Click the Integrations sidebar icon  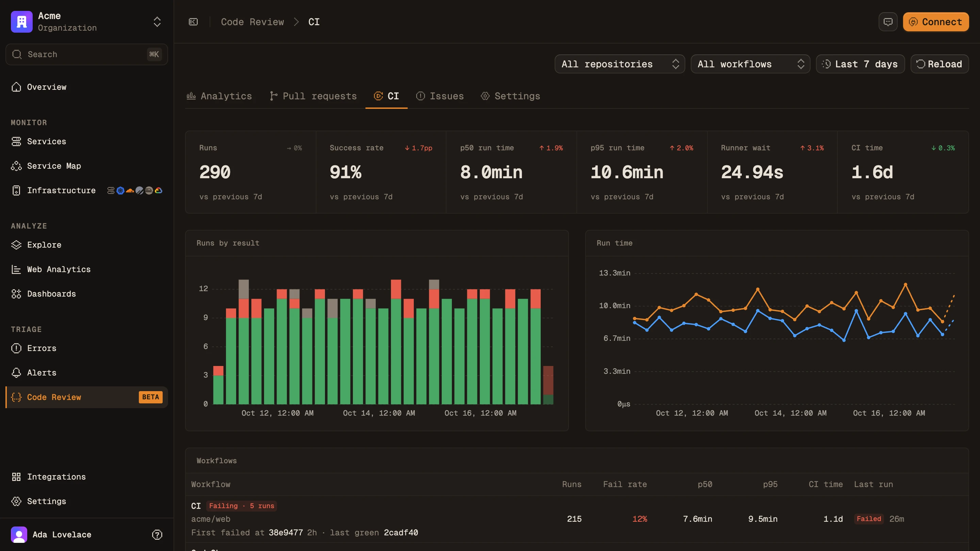pos(16,477)
